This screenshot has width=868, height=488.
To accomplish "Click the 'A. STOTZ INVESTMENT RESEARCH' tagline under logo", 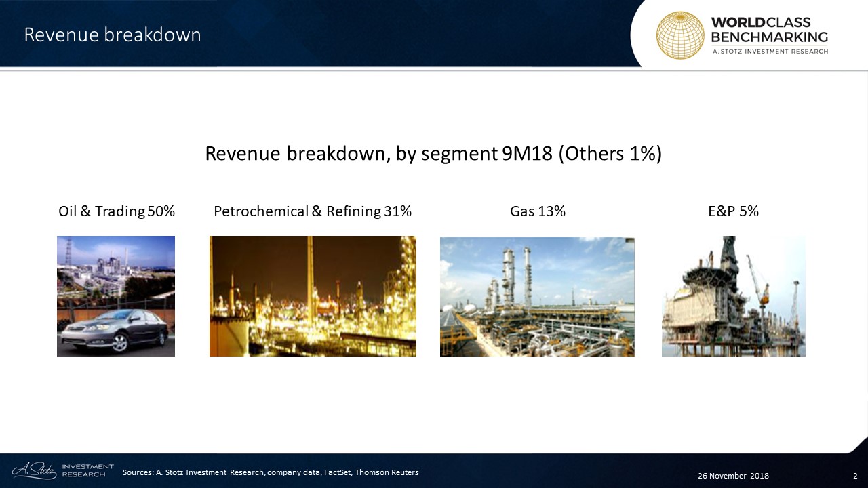I will point(770,52).
